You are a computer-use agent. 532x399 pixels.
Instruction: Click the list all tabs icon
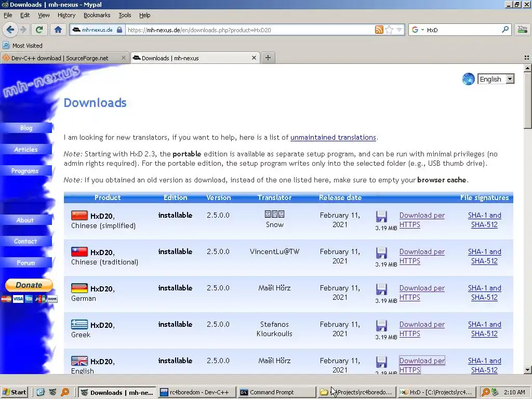527,58
